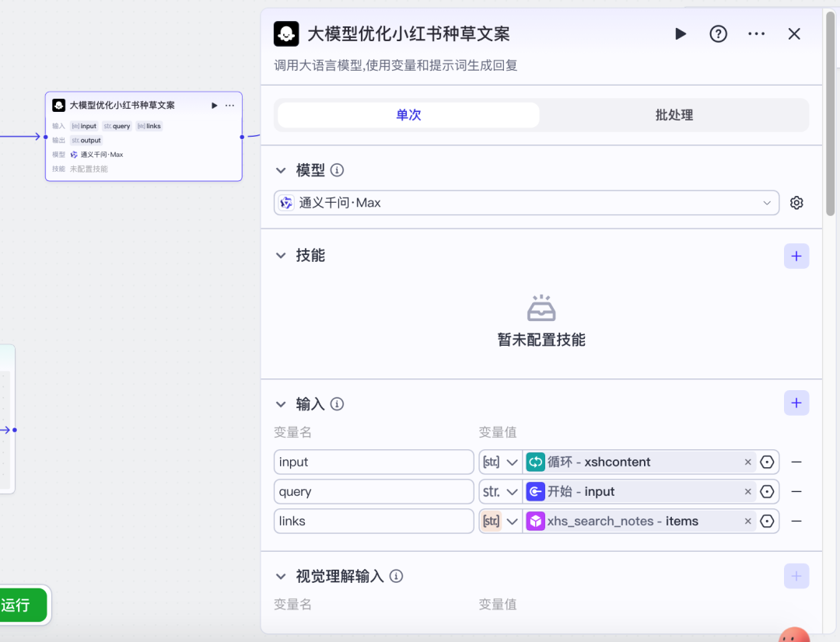Clear the xhs_search_notes - items reference
840x642 pixels.
pos(748,521)
